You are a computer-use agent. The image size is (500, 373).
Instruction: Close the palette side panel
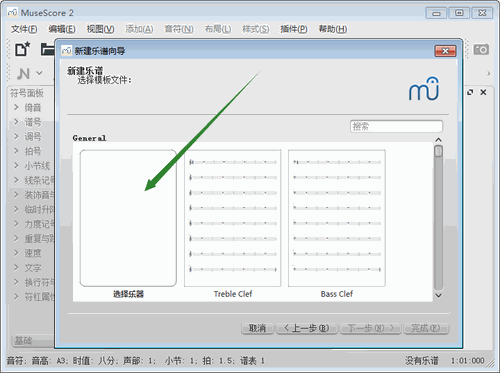tap(483, 92)
